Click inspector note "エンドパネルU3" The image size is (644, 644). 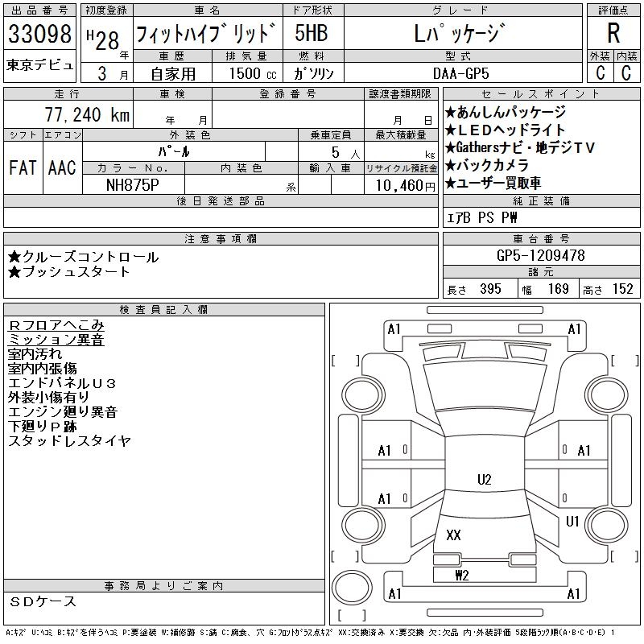tap(62, 383)
